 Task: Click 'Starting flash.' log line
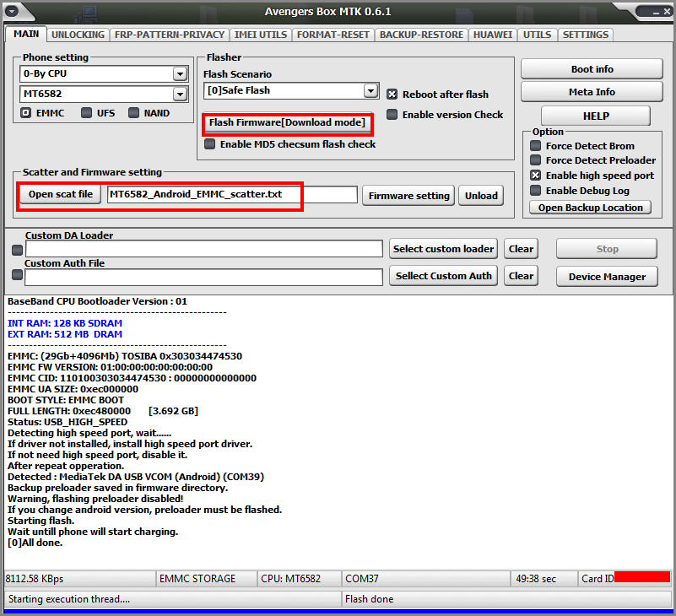(41, 521)
